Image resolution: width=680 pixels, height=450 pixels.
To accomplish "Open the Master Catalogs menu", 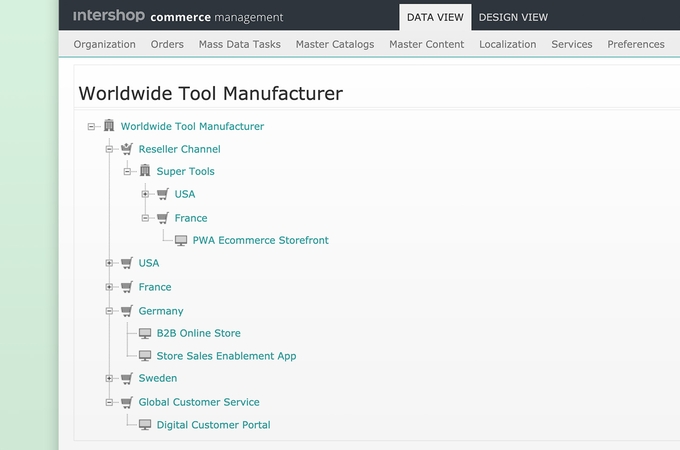I will coord(335,44).
